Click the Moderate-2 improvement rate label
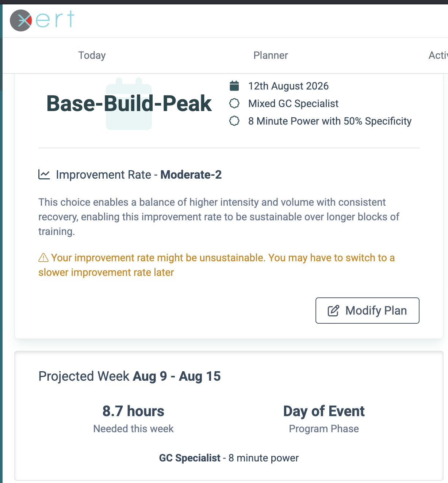Viewport: 448px width, 483px height. click(x=191, y=175)
